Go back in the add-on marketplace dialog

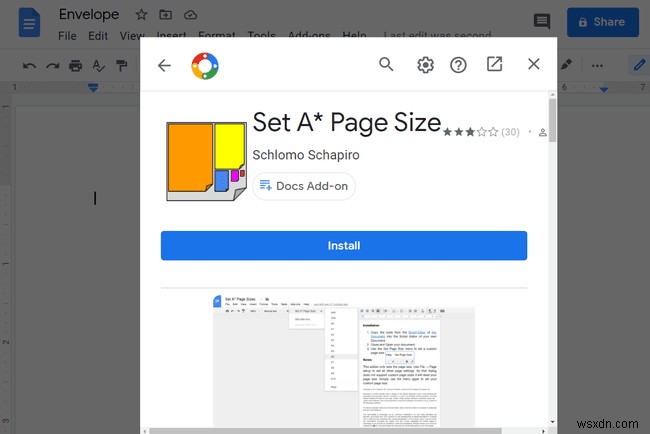tap(164, 65)
